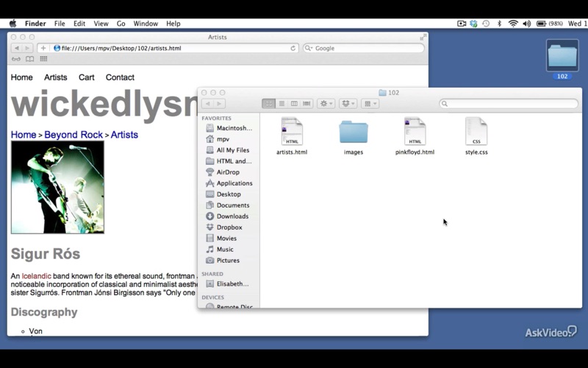Select Documents in Finder sidebar
588x368 pixels.
[229, 205]
